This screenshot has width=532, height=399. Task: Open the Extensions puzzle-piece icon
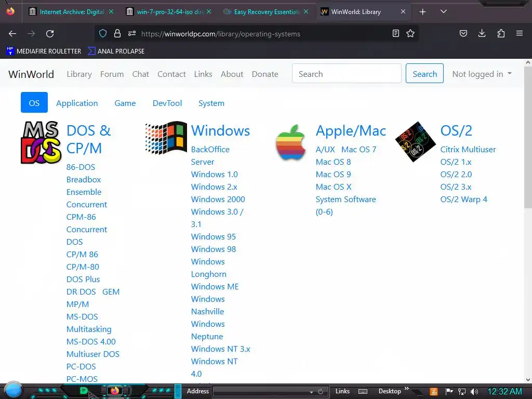[501, 33]
